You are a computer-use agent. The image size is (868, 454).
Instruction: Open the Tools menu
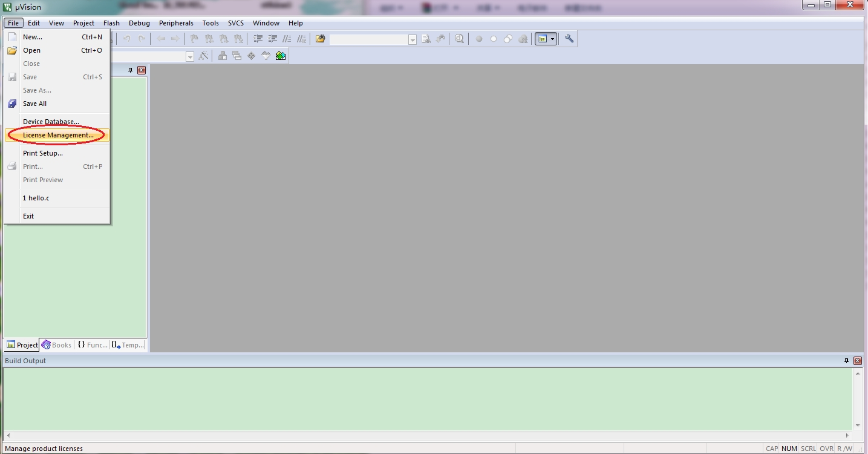click(210, 23)
